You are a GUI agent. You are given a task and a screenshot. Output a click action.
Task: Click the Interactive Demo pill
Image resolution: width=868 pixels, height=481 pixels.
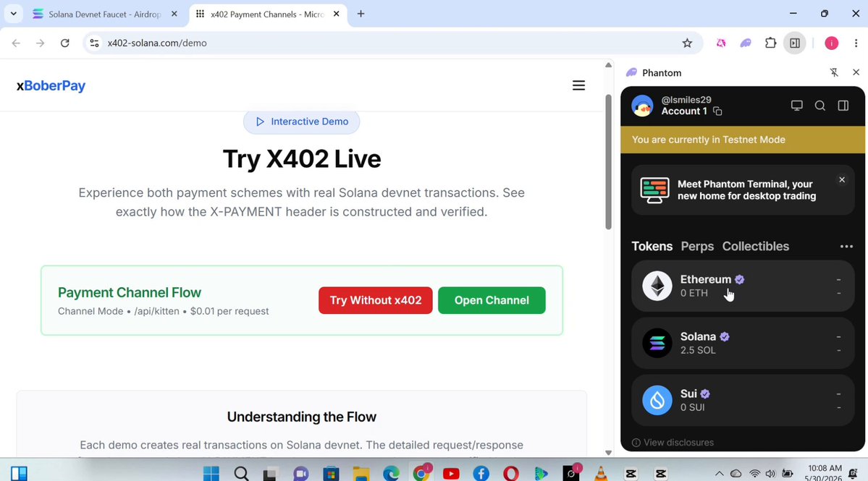[302, 122]
